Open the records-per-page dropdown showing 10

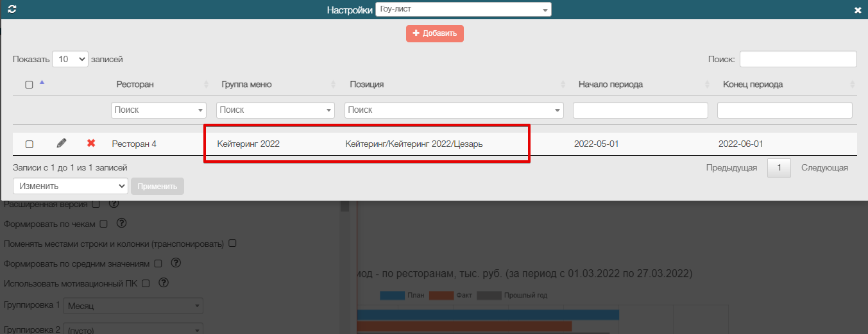pyautogui.click(x=70, y=59)
